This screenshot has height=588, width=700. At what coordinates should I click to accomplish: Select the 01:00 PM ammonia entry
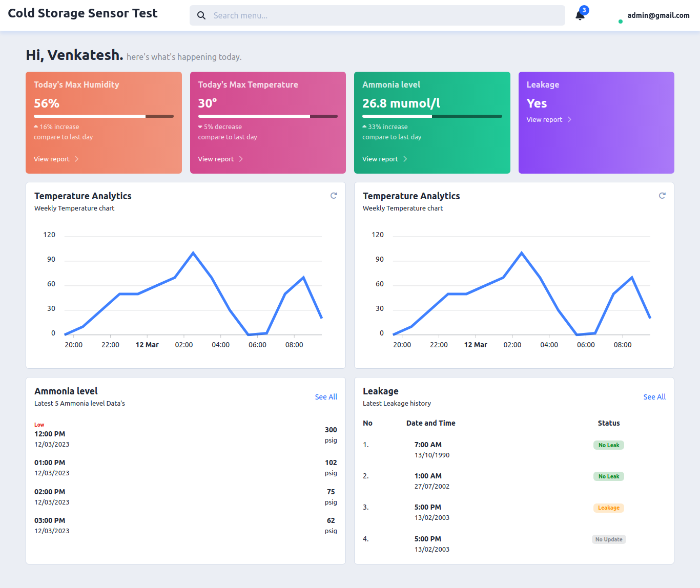click(x=186, y=468)
